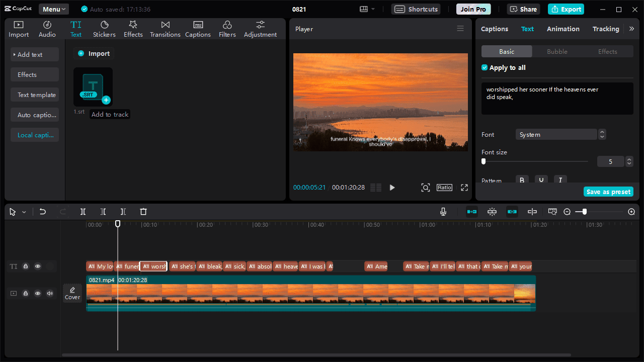Open the Effects tab in top toolbar
This screenshot has height=362, width=644.
133,29
